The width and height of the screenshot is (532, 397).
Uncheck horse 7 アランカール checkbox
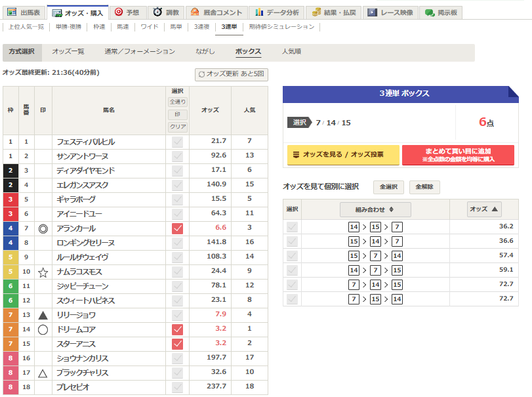[177, 228]
